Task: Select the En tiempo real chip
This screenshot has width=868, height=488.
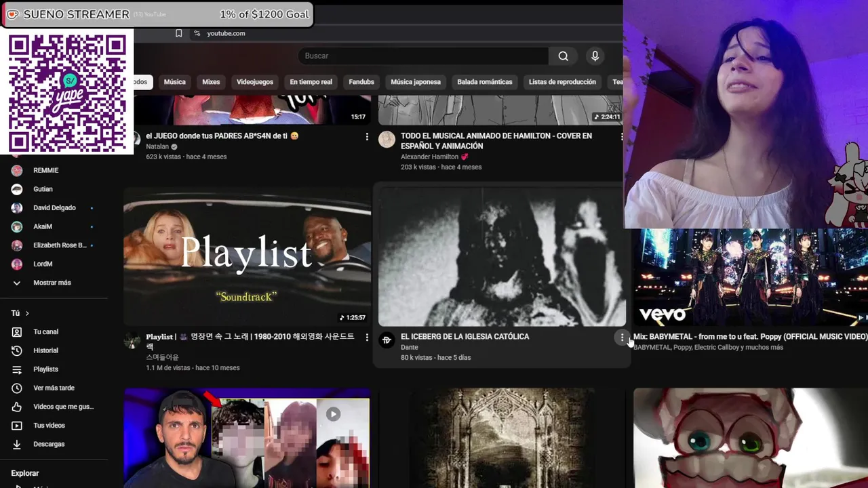Action: click(x=311, y=82)
